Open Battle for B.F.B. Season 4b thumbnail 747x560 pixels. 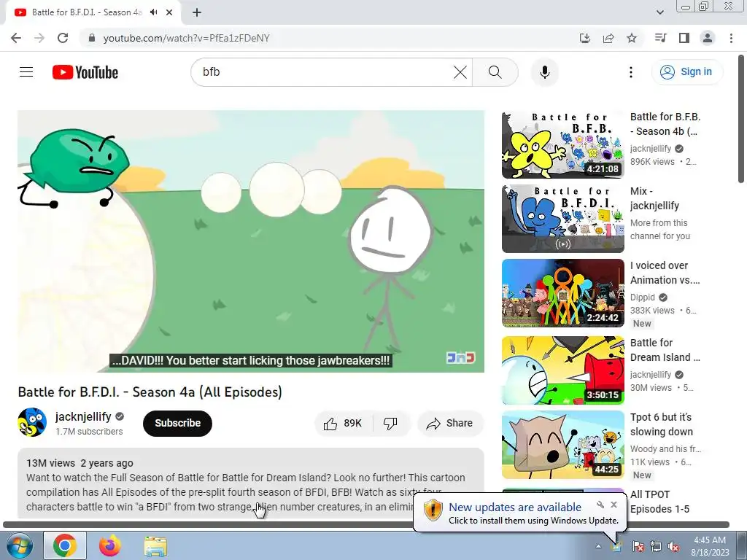pos(562,145)
